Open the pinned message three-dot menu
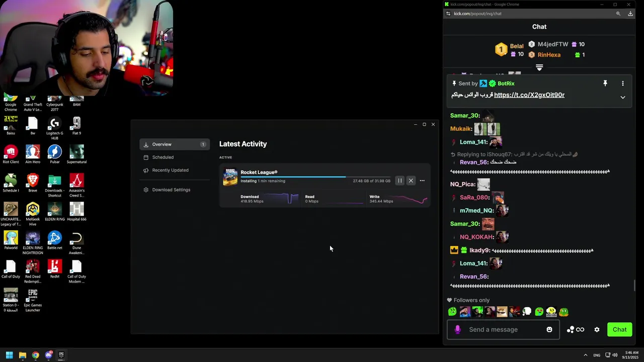 point(623,83)
